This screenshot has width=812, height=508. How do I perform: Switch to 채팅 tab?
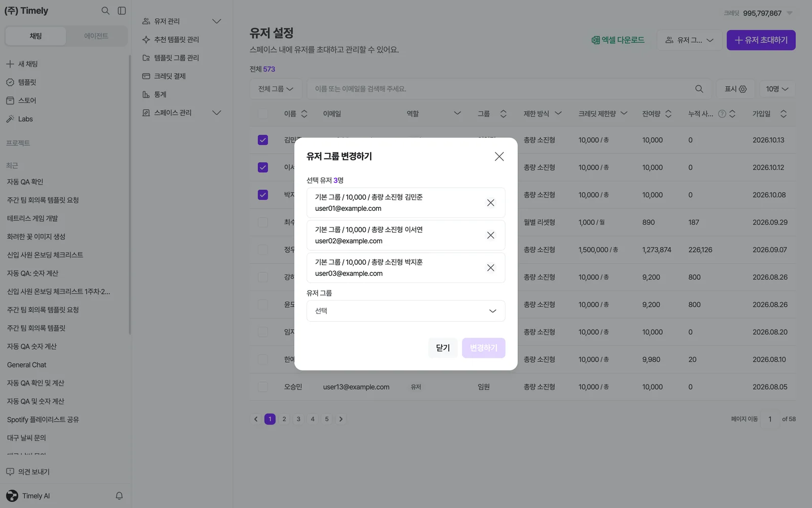(36, 36)
